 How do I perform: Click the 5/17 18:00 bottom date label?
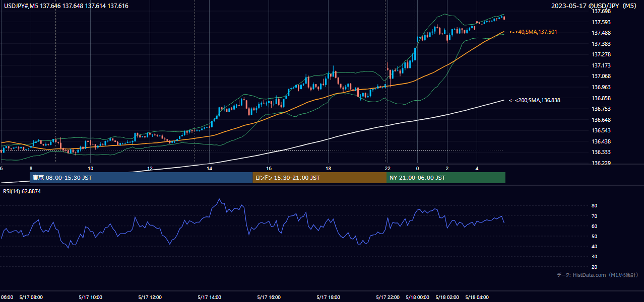point(329,297)
